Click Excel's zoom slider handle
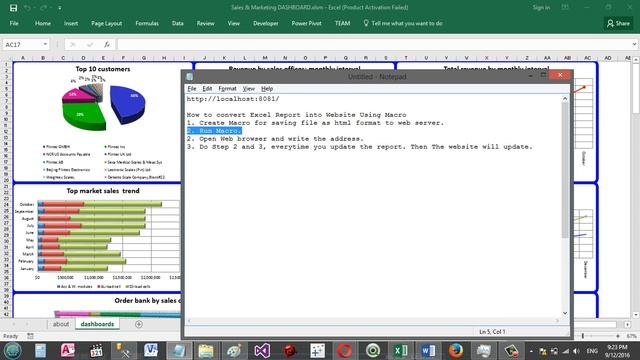The height and width of the screenshot is (360, 640). tap(583, 336)
